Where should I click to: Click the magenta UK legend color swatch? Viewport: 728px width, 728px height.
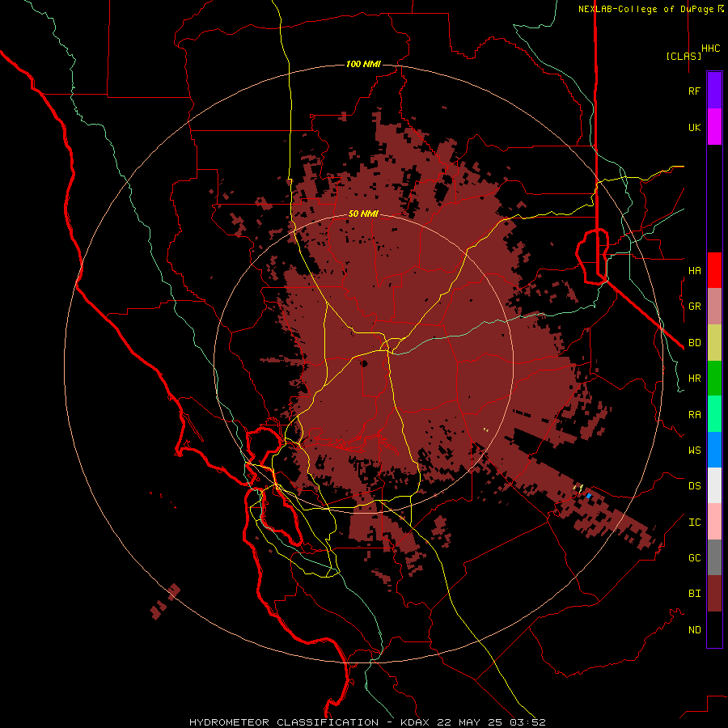pyautogui.click(x=714, y=127)
